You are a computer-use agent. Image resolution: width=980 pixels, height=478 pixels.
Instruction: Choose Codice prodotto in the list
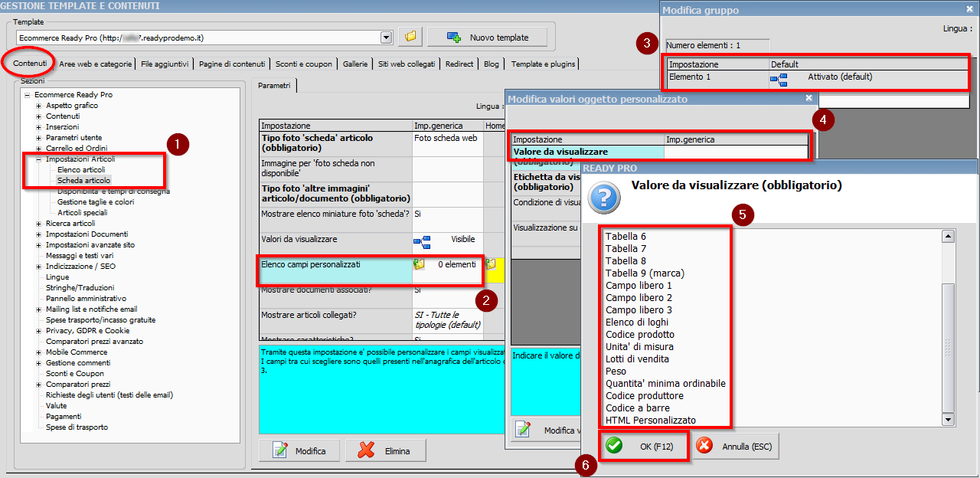640,335
